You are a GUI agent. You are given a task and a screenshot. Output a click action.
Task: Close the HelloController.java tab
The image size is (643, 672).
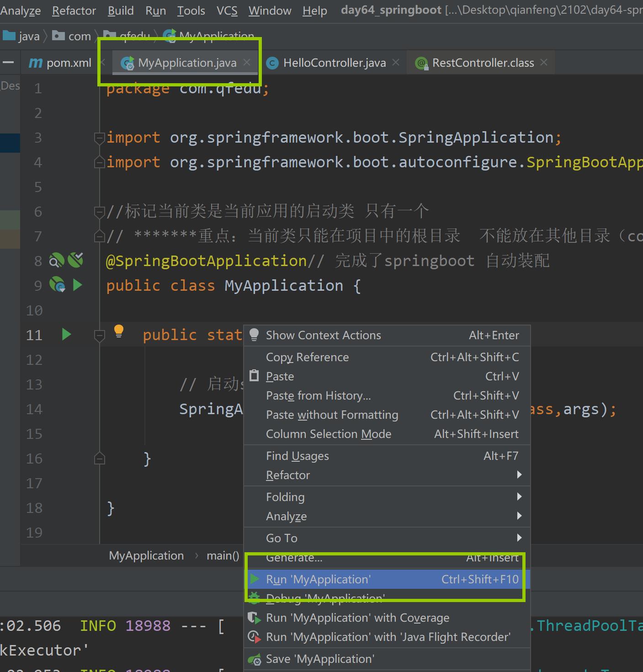(x=396, y=62)
